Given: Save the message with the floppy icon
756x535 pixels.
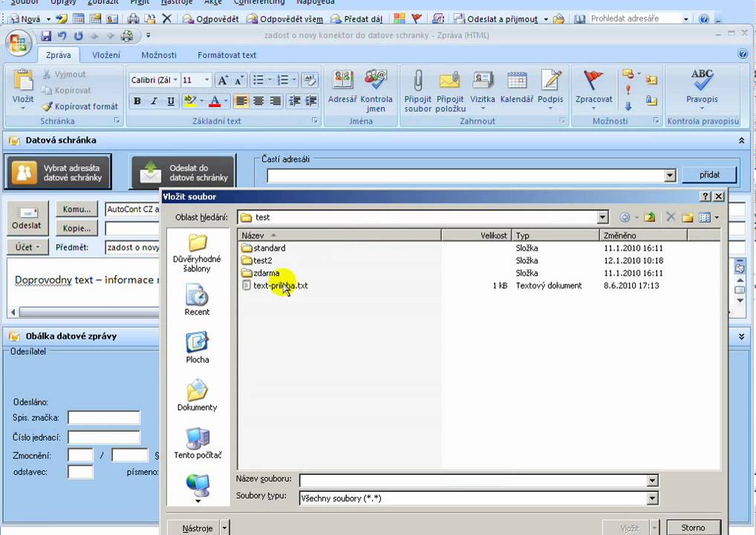Looking at the screenshot, I should (x=46, y=36).
